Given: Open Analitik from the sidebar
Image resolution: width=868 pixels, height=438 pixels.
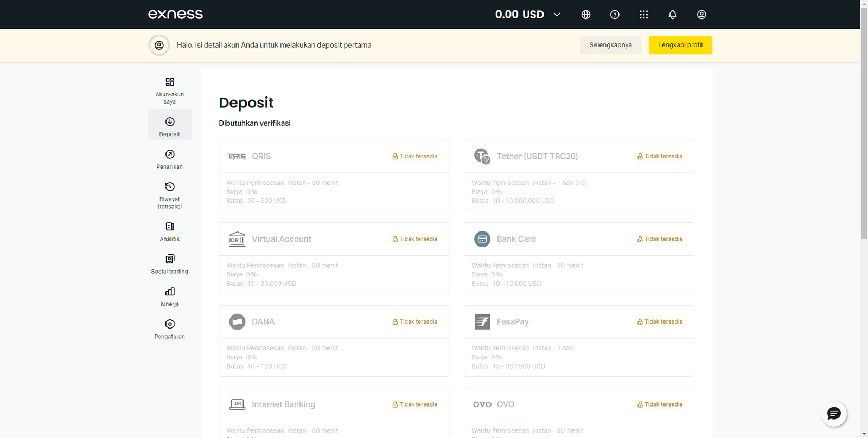Looking at the screenshot, I should click(170, 231).
